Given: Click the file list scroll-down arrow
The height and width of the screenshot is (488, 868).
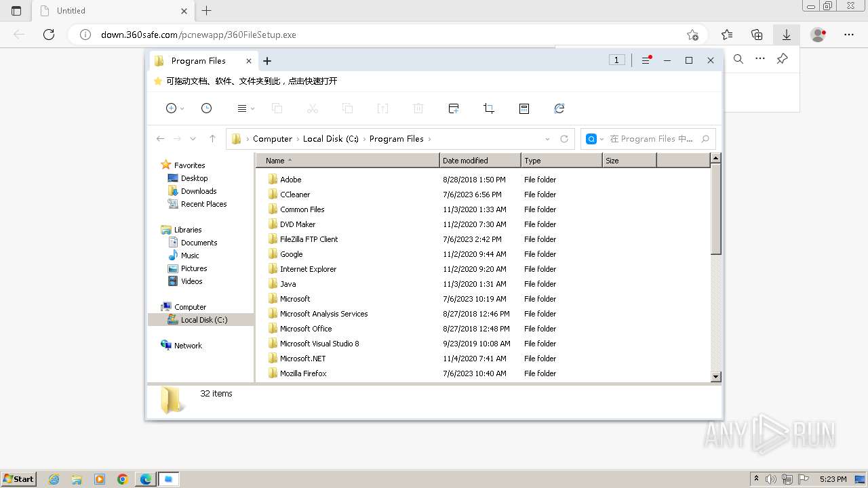Looking at the screenshot, I should [715, 376].
